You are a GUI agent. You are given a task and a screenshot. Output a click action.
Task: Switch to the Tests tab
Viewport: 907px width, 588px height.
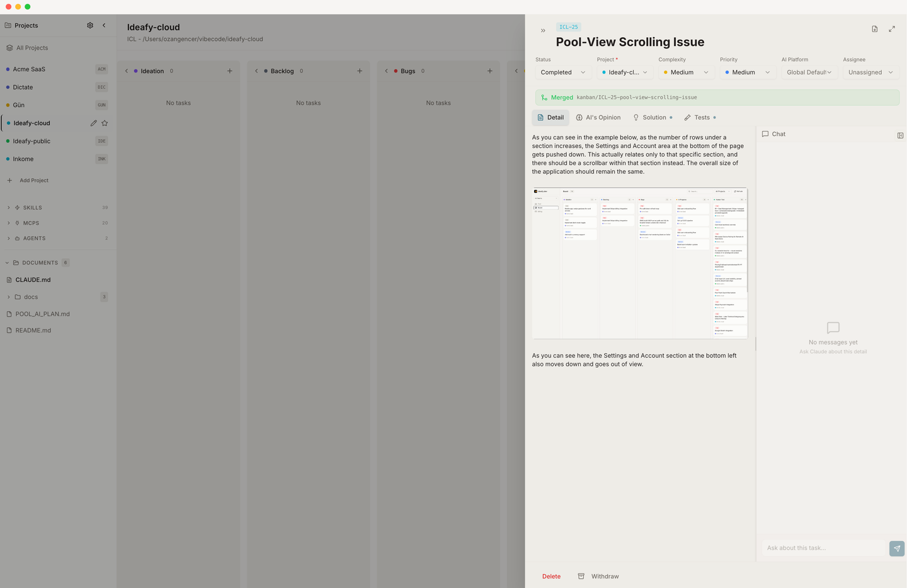(700, 118)
